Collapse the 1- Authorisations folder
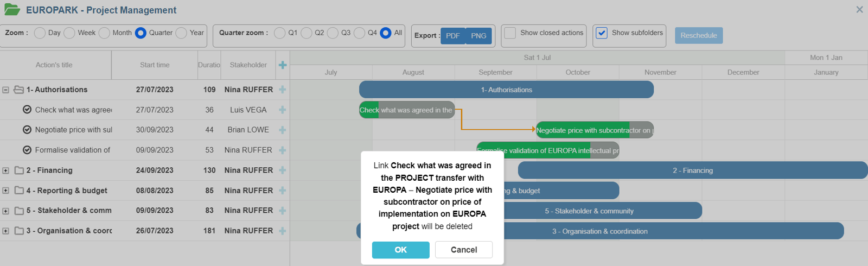The image size is (868, 266). 5,90
